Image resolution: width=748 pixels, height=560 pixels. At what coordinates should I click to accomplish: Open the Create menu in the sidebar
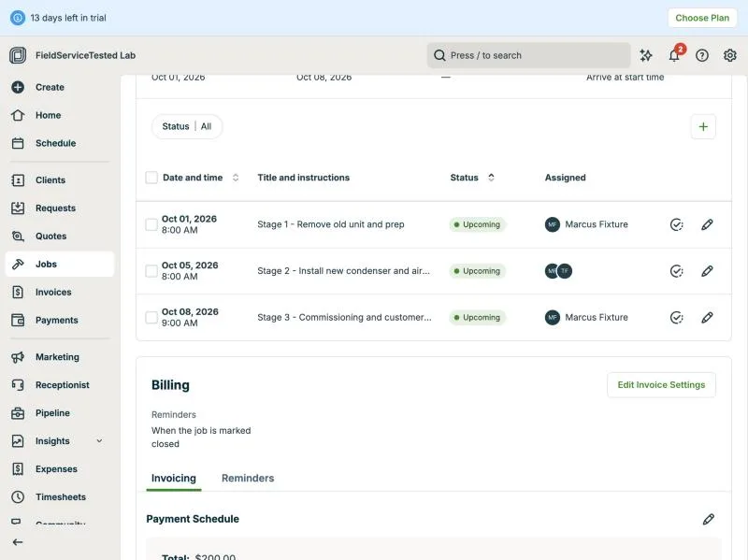click(38, 87)
